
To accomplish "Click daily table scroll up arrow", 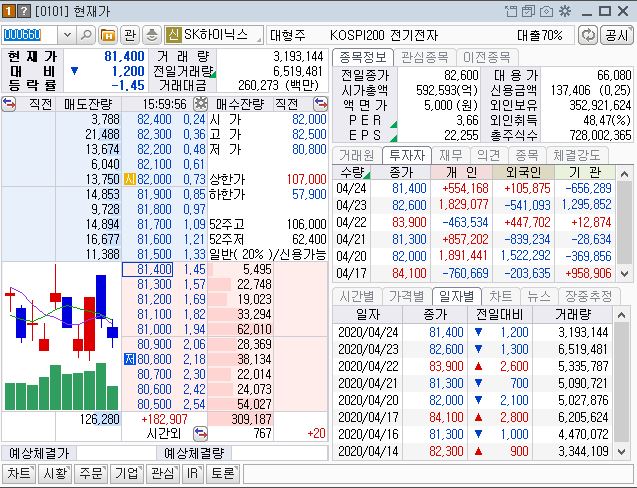I will point(621,315).
